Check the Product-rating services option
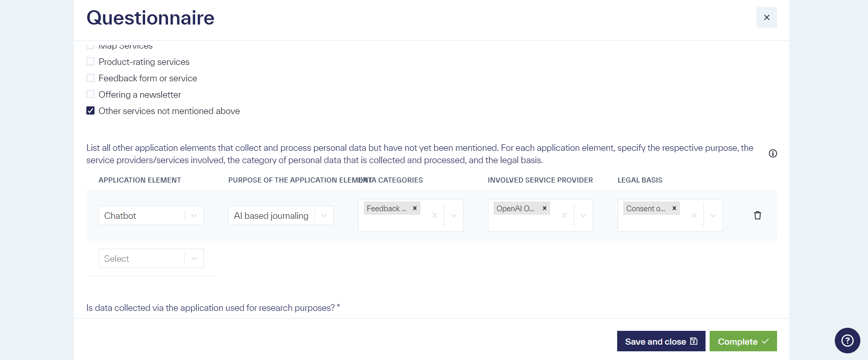The image size is (868, 360). (90, 61)
